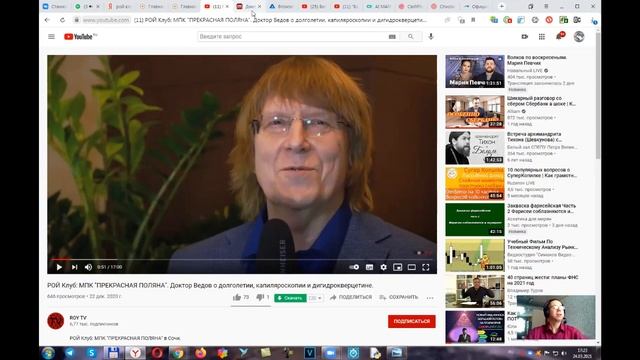Open Firefox from the taskbar
The width and height of the screenshot is (640, 360).
tap(200, 353)
